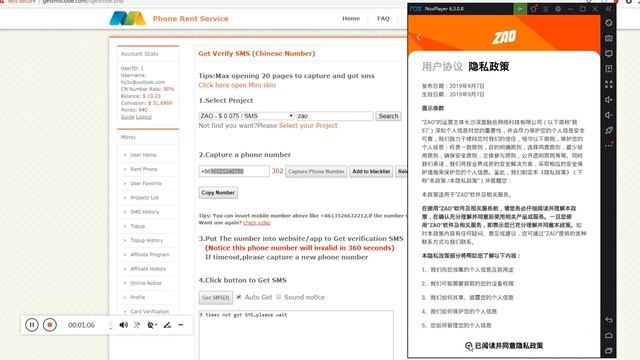The image size is (640, 360).
Task: Open User Home menu item
Action: point(143,155)
